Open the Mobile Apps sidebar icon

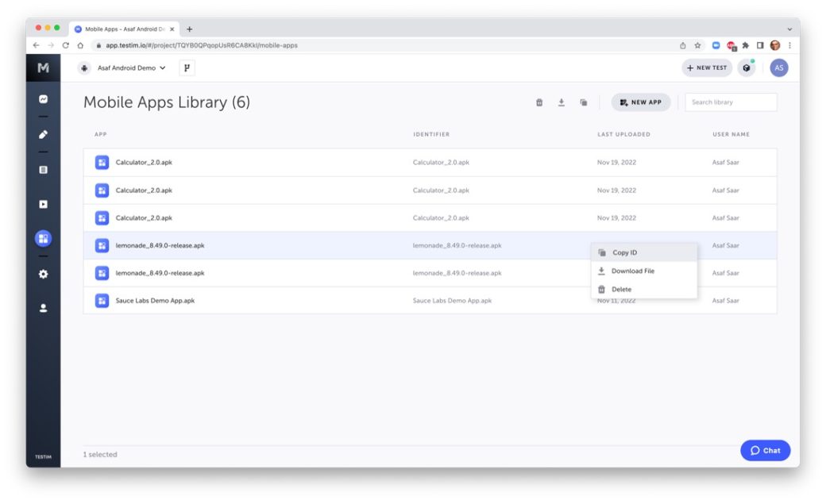click(x=43, y=238)
